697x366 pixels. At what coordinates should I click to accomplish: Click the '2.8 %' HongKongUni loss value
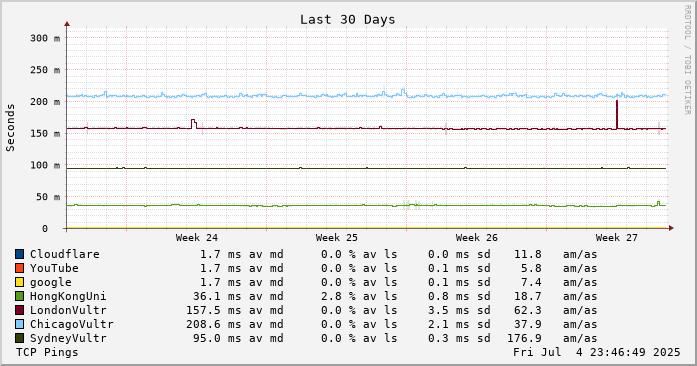click(338, 297)
